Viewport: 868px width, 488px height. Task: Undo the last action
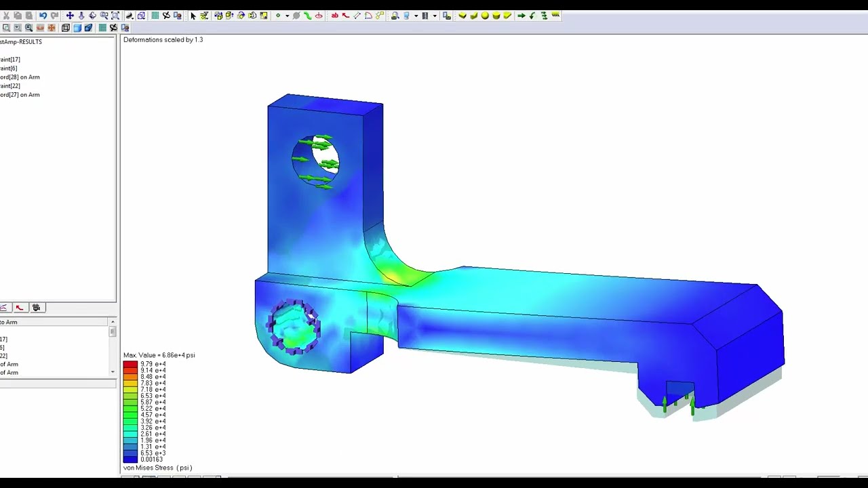[x=43, y=16]
